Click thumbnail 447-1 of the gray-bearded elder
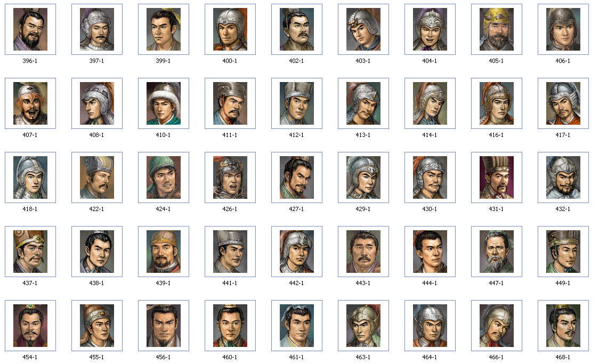Image resolution: width=599 pixels, height=364 pixels. 496,252
